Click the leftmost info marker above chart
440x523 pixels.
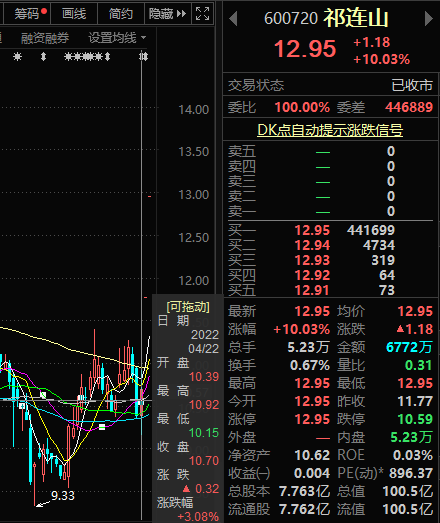coord(17,57)
